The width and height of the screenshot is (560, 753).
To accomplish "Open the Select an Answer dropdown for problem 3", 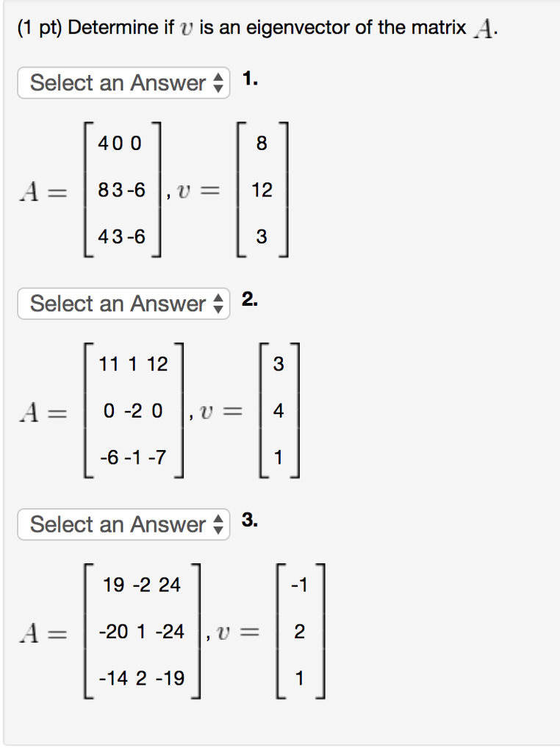I will (x=123, y=525).
